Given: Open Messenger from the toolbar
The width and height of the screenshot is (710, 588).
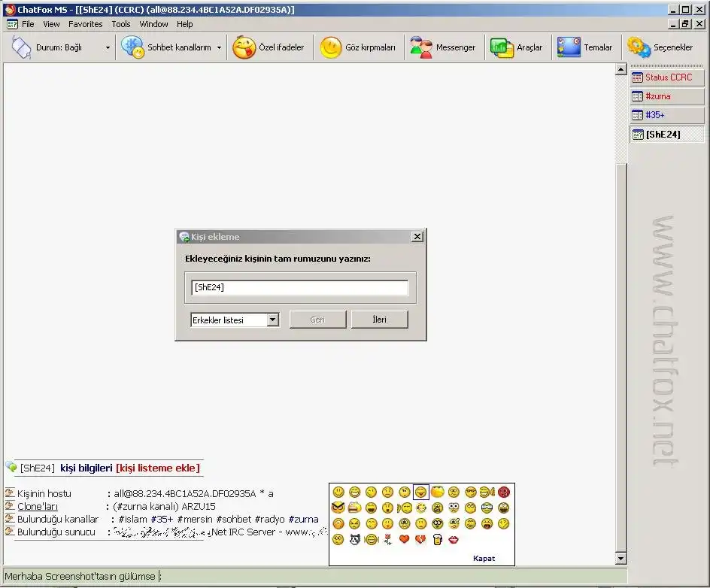Looking at the screenshot, I should pyautogui.click(x=443, y=47).
